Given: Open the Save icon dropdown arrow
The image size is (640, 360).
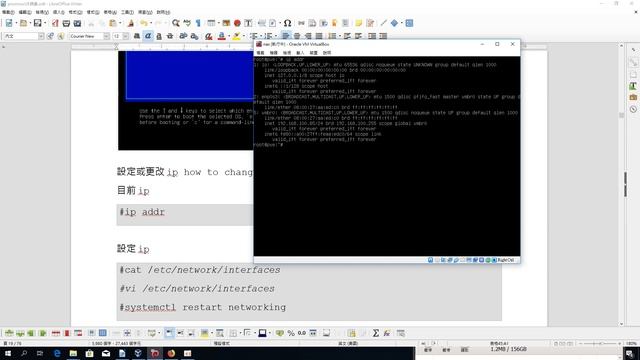Looking at the screenshot, I should [x=44, y=23].
